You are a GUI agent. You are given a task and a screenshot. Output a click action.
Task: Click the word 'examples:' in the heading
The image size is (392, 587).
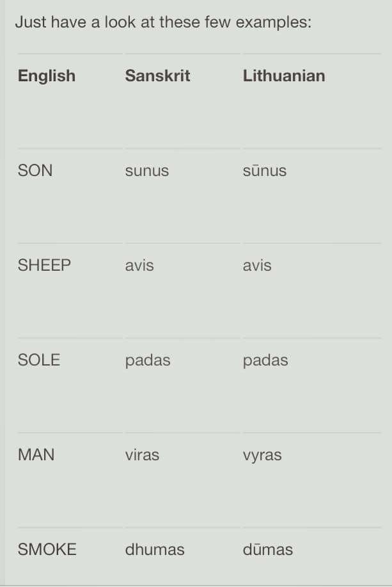coord(274,23)
